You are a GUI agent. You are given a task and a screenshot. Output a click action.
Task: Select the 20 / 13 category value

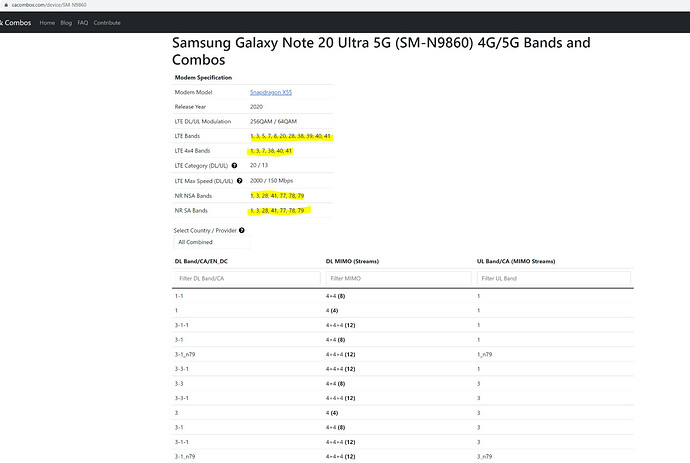(x=259, y=165)
